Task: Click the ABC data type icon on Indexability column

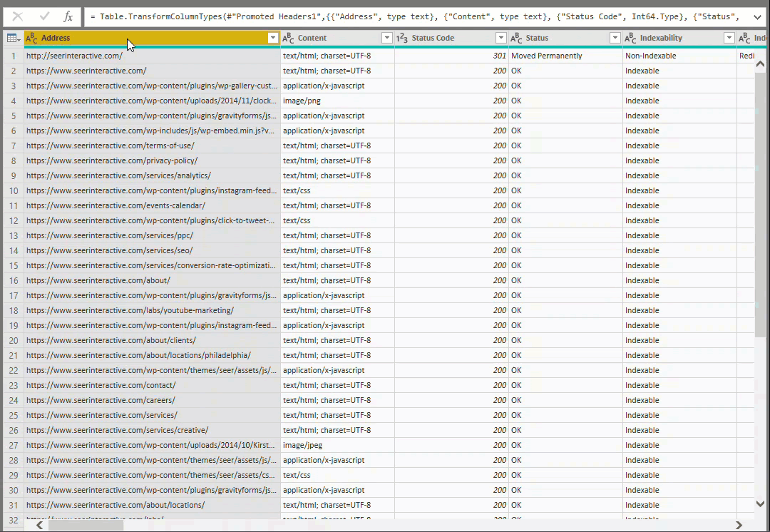Action: [x=630, y=37]
